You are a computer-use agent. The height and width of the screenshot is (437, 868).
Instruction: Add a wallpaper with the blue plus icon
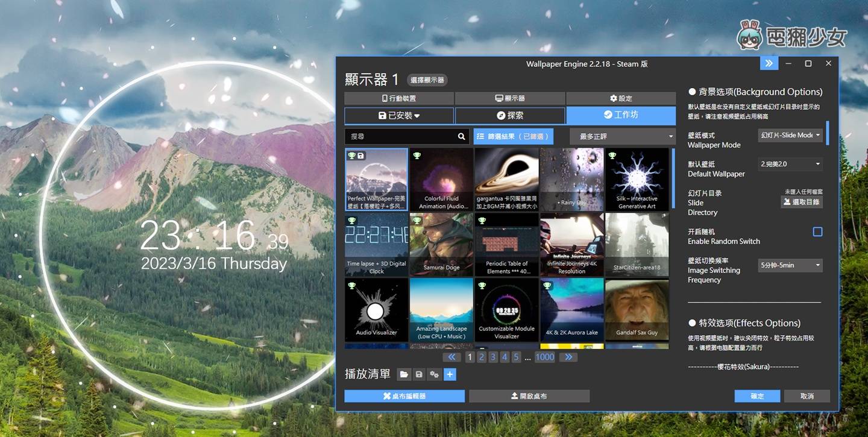click(450, 374)
